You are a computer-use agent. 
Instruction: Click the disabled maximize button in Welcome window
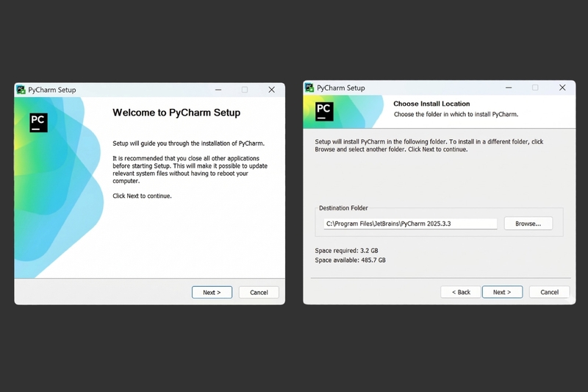245,90
